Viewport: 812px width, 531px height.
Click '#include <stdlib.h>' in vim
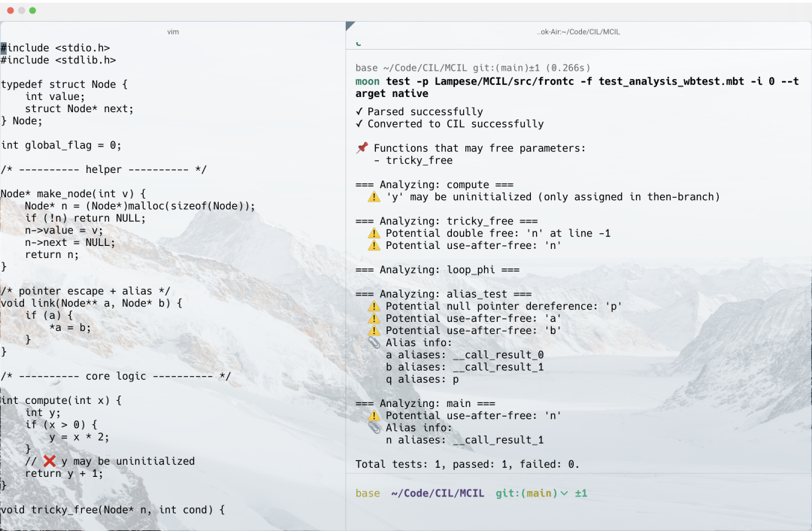click(x=59, y=60)
